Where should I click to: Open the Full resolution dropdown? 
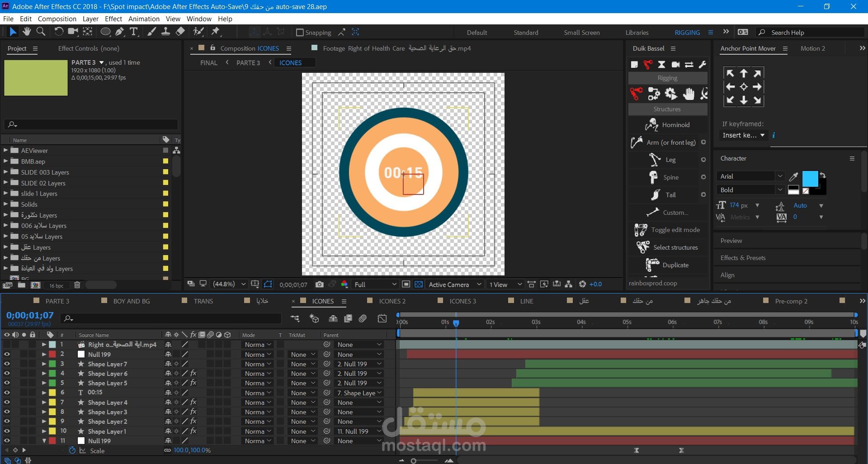pyautogui.click(x=375, y=284)
